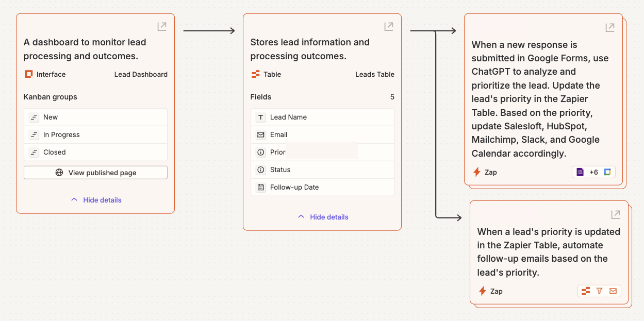The height and width of the screenshot is (321, 644).
Task: Click the lightning Zap icon in follow-up emails card
Action: pos(483,291)
